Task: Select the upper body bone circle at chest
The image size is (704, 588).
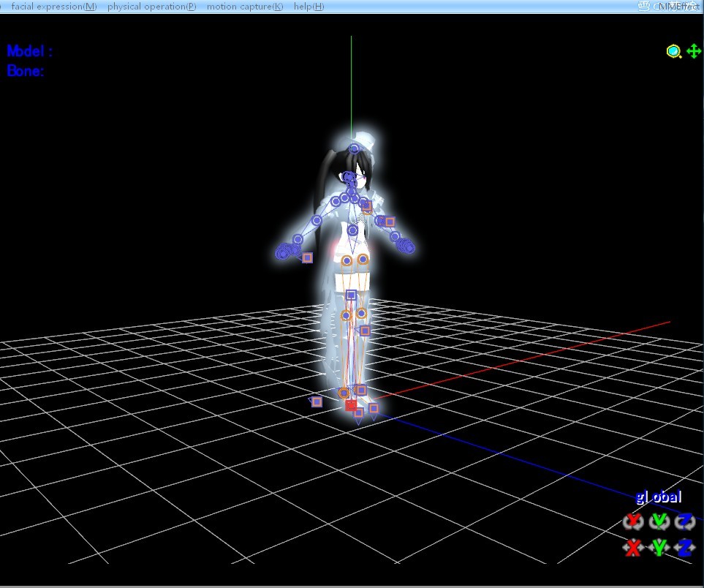Action: pos(352,230)
